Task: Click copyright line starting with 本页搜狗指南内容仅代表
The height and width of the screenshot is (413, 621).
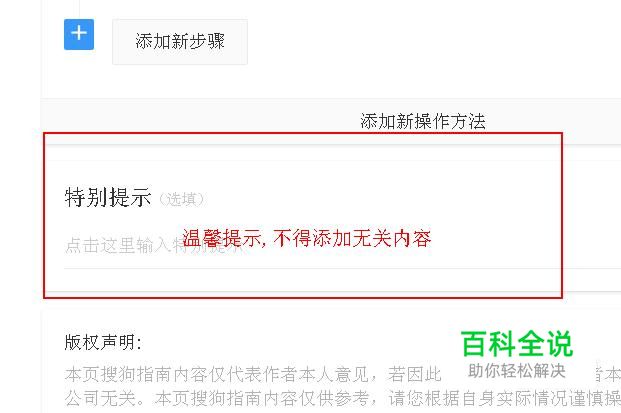Action: coord(253,374)
